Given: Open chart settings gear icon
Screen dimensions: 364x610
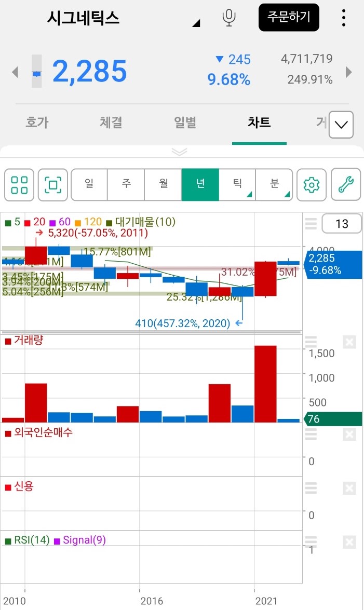Looking at the screenshot, I should (x=312, y=185).
